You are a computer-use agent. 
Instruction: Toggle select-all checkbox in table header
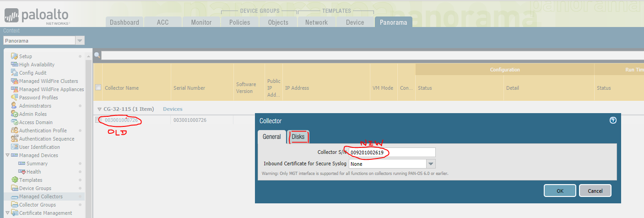pyautogui.click(x=98, y=87)
